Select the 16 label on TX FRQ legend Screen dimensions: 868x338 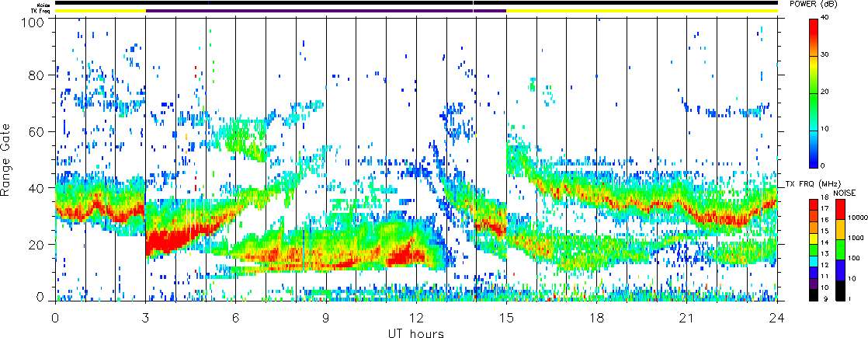point(825,221)
